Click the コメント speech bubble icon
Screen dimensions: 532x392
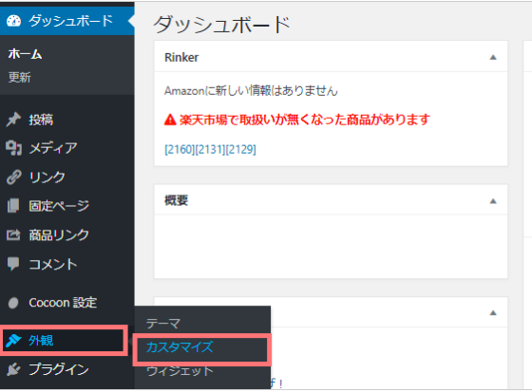pos(13,264)
